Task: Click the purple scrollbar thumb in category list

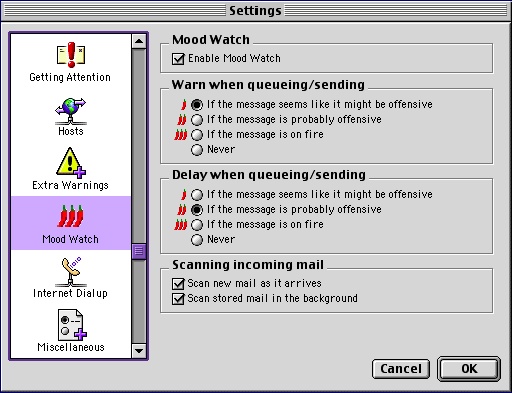Action: click(x=139, y=251)
